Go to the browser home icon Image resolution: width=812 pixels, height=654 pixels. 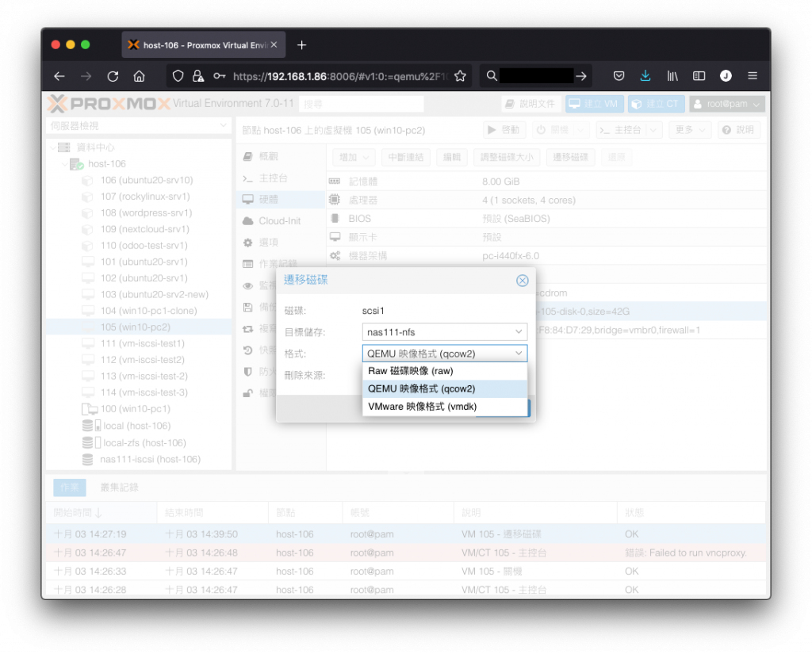coord(139,76)
